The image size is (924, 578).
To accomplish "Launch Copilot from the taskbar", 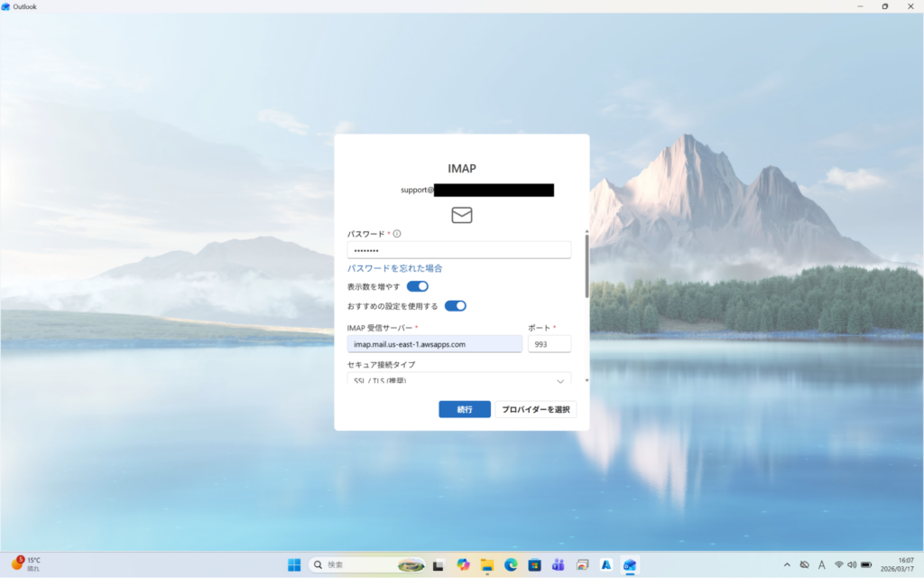I will [x=464, y=564].
